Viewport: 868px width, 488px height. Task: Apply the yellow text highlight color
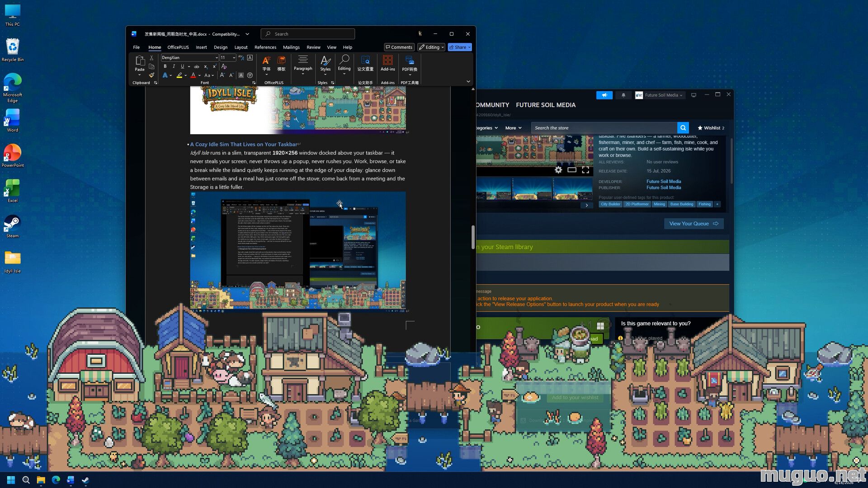pyautogui.click(x=179, y=75)
